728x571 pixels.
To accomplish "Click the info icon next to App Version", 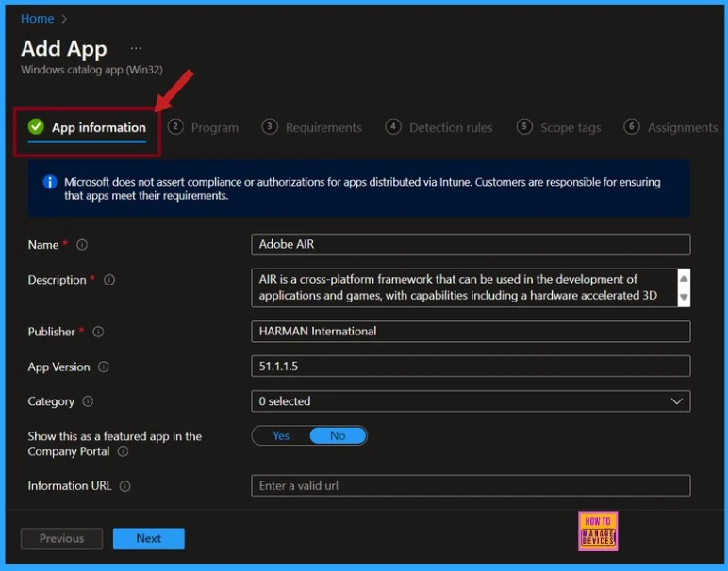I will coord(103,367).
